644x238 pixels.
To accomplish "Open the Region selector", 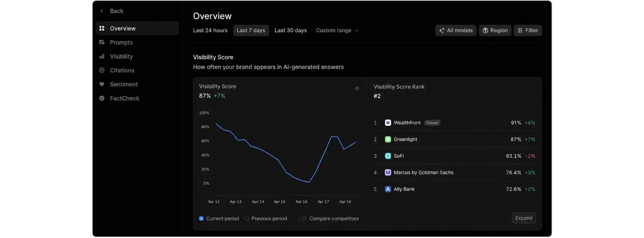I will pos(495,30).
